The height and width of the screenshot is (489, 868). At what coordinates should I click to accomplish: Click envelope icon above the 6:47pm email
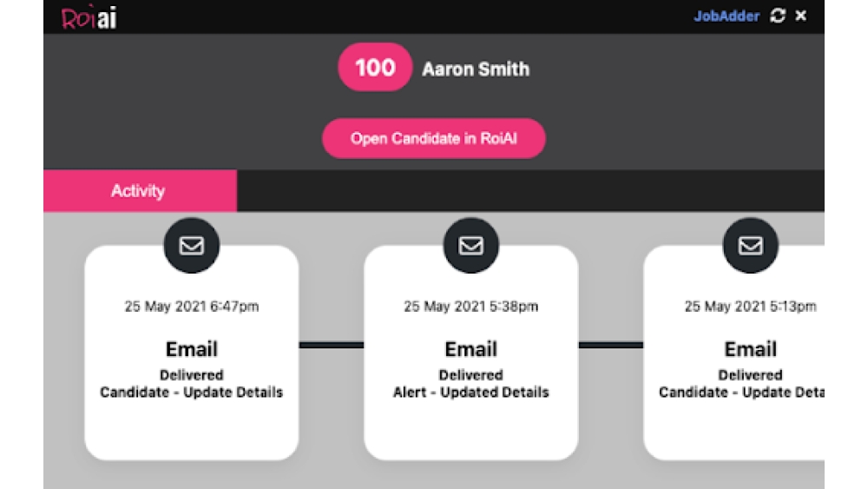click(x=192, y=246)
